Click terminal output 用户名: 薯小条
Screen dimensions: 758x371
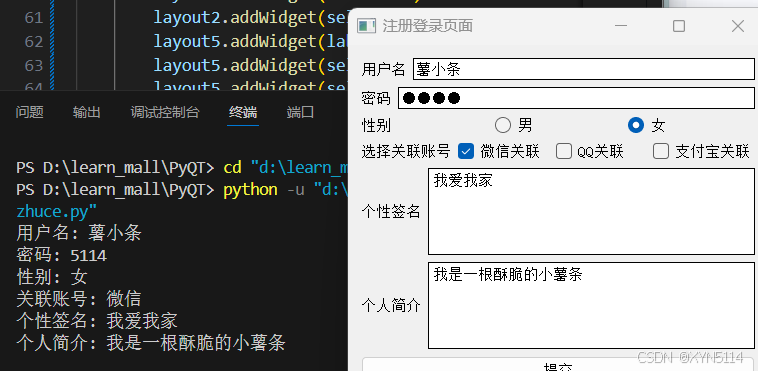tap(79, 233)
